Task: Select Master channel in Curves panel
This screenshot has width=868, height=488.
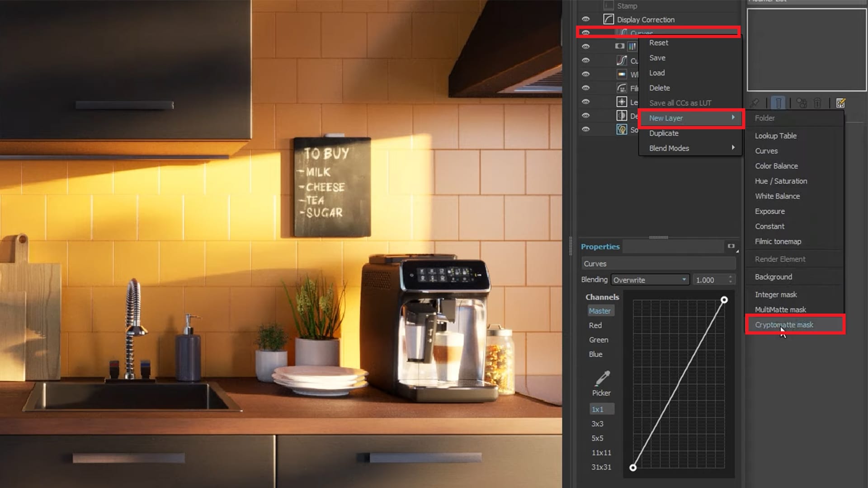Action: pos(600,310)
